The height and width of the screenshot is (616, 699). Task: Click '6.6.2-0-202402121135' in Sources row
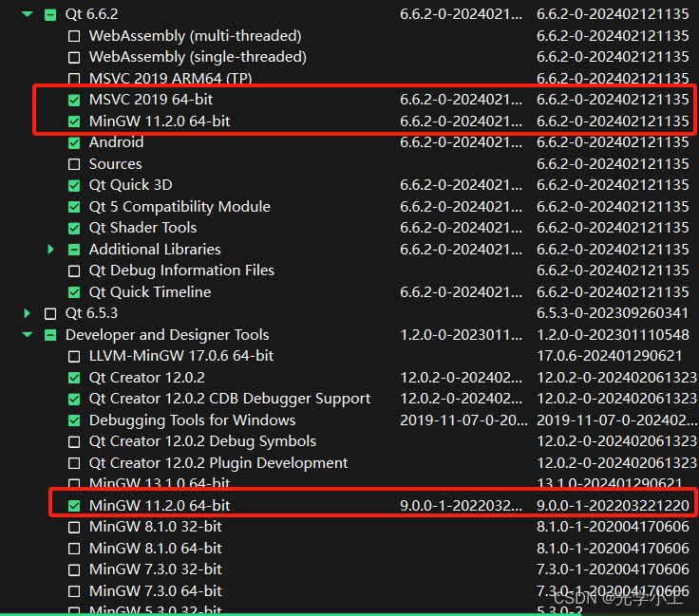point(613,164)
